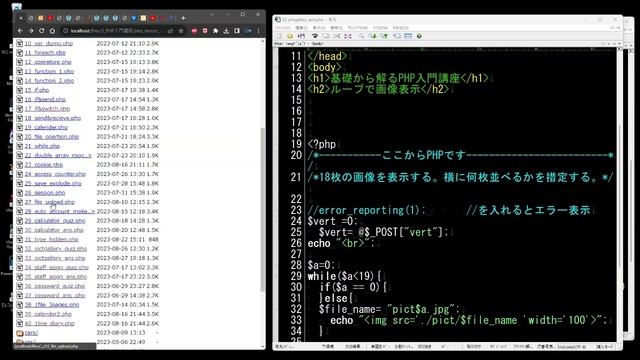Open the 33_pictgallery_ans.php link
640x360 pixels.
tap(55, 258)
